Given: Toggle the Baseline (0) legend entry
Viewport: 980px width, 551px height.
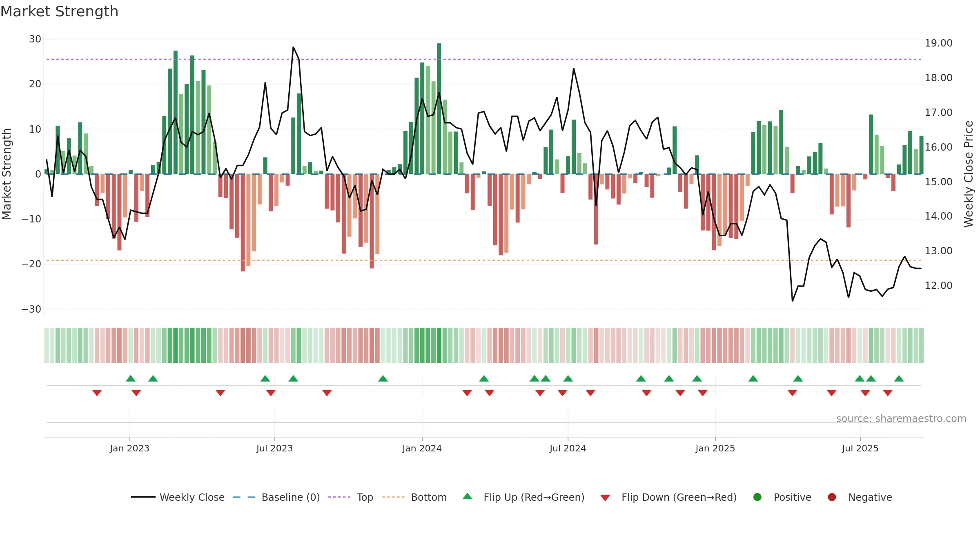Looking at the screenshot, I should (276, 497).
